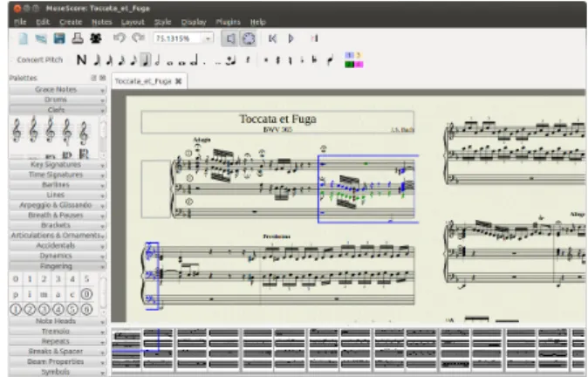Screen dimensions: 588x377
Task: Print the score using the printer icon
Action: [x=78, y=38]
